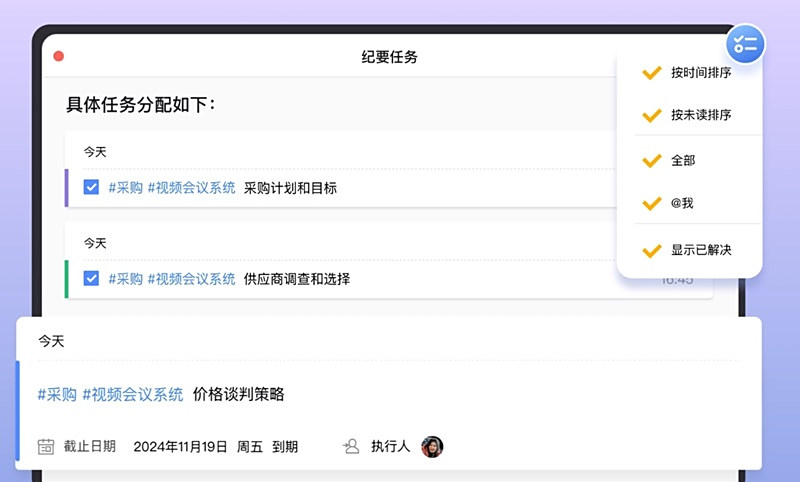Image resolution: width=800 pixels, height=482 pixels.
Task: Click 今天 label in 价格谈判策略 card
Action: tap(51, 341)
